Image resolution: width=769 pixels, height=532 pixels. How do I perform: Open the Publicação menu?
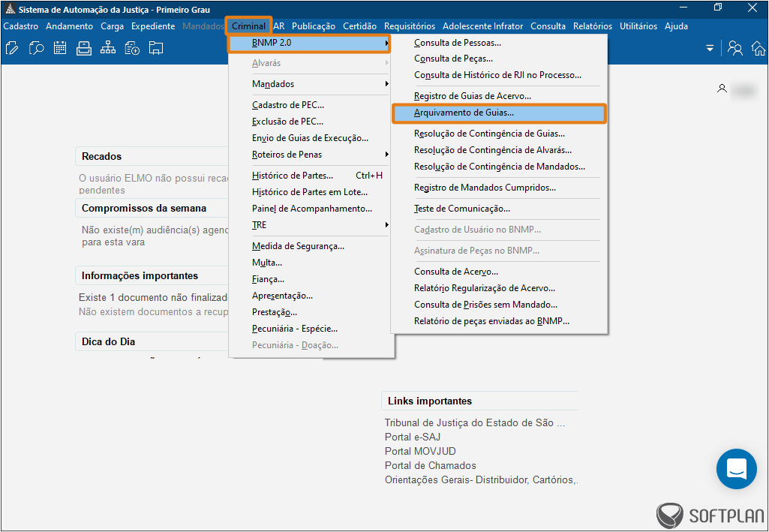(x=314, y=26)
